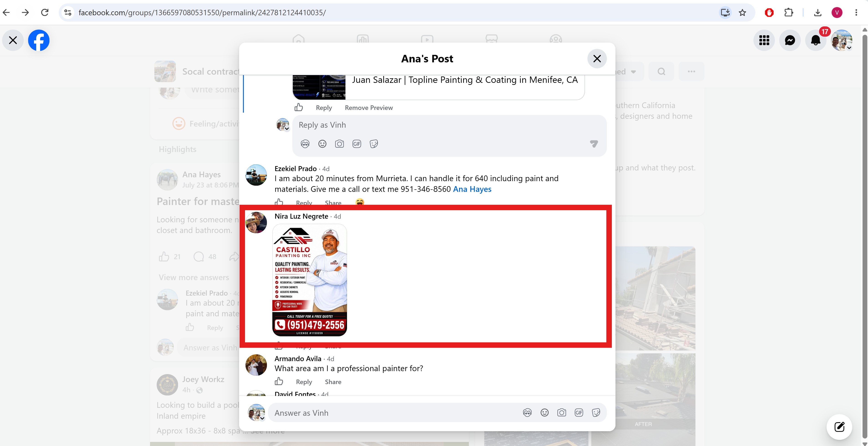
Task: Add a GIF in Reply as Vinh box
Action: (x=357, y=144)
